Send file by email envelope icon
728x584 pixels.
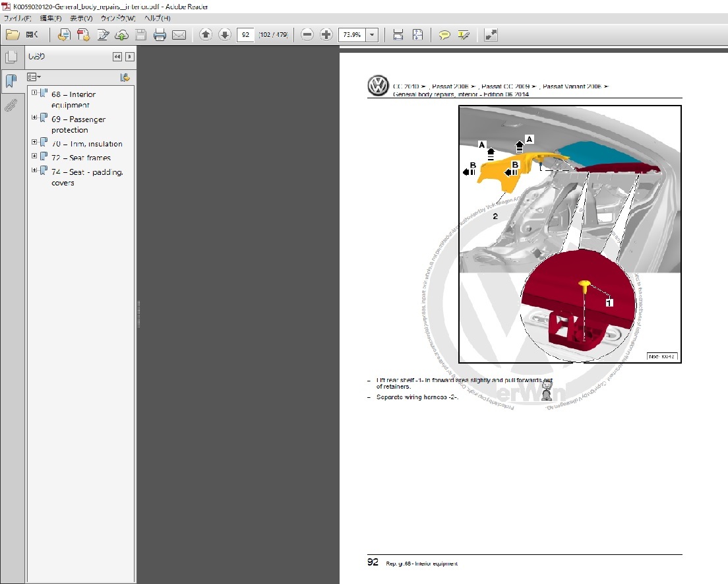179,35
